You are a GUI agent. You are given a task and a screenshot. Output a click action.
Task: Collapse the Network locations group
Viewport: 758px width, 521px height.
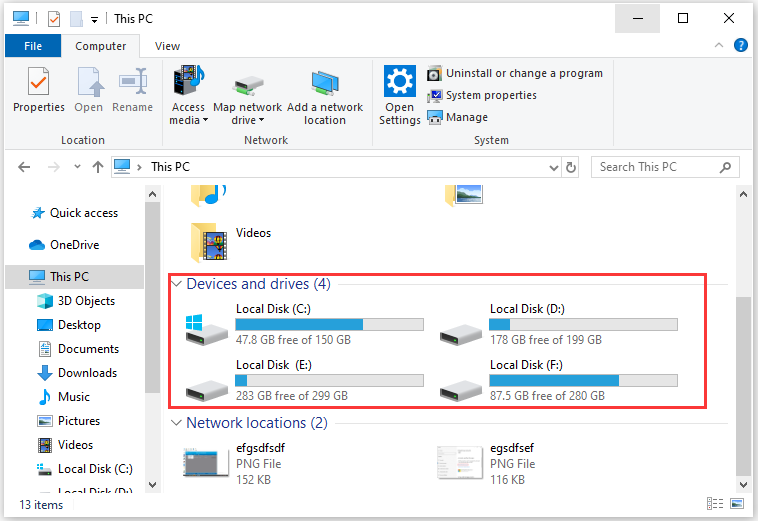coord(176,423)
